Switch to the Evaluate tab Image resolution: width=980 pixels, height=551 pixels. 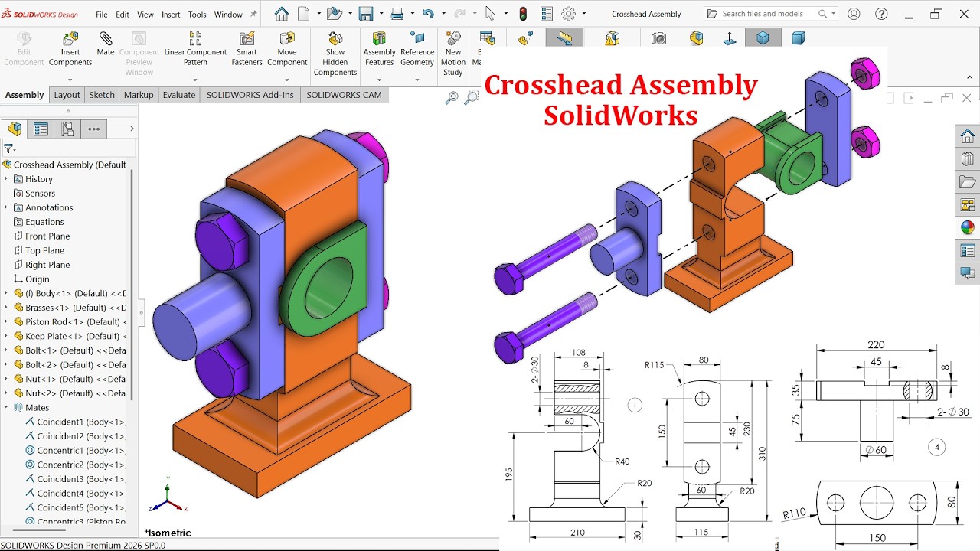(179, 95)
